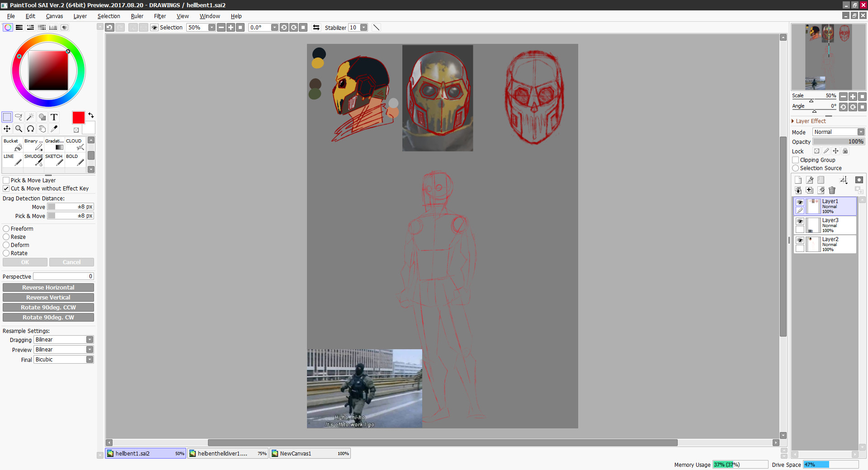
Task: Choose the Bucket fill tool
Action: point(12,144)
